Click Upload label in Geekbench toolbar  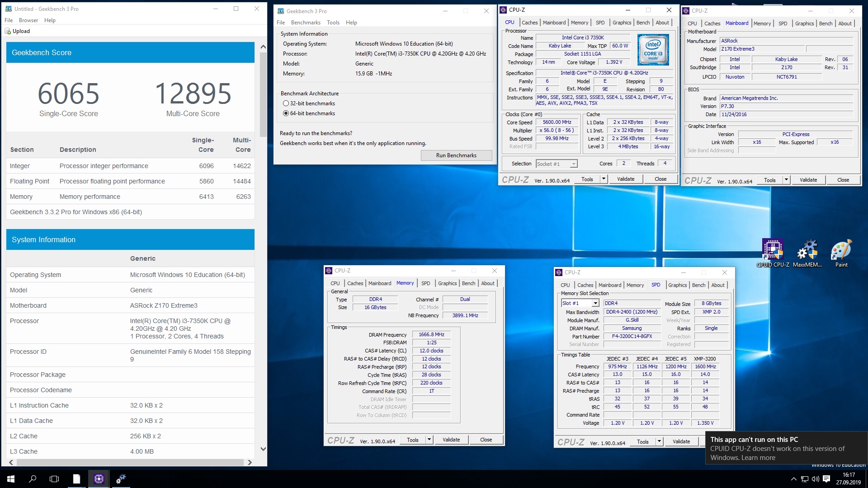(x=21, y=31)
